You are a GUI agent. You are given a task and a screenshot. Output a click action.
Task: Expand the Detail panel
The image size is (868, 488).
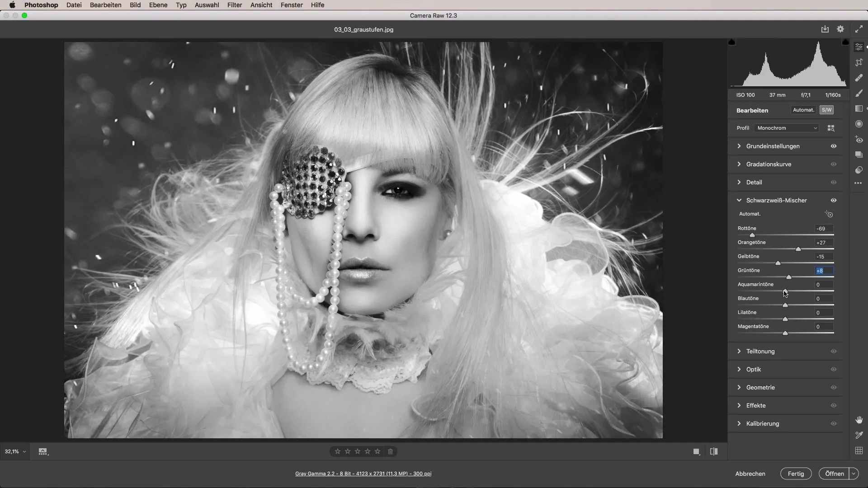[x=739, y=182]
